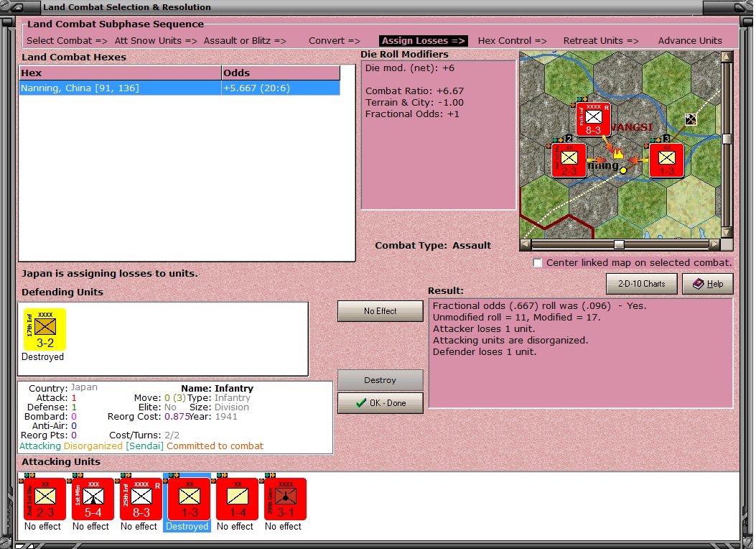This screenshot has height=549, width=756.
Task: Click the Help book icon
Action: click(698, 284)
